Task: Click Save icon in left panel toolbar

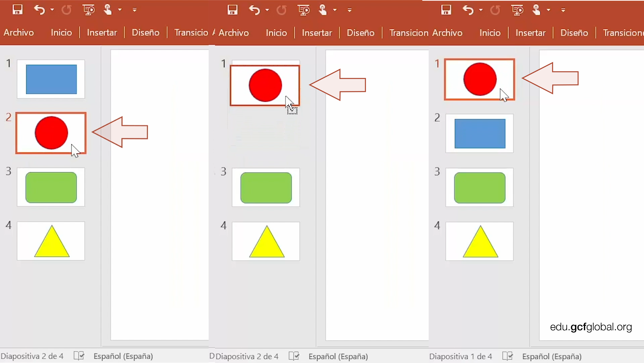Action: click(17, 10)
